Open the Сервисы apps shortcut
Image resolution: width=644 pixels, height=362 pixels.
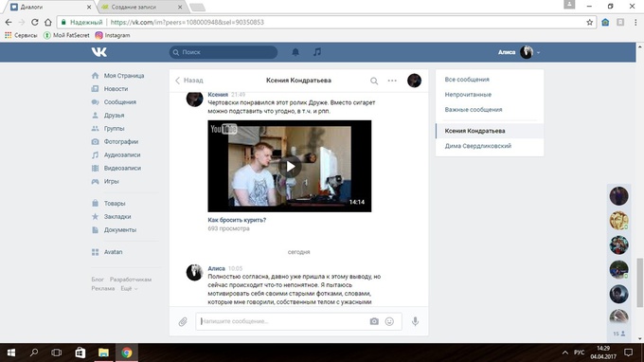[21, 35]
